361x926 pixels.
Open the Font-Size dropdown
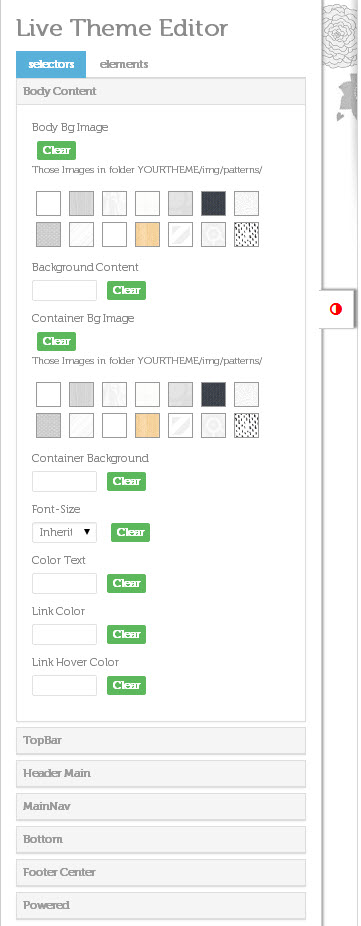64,532
